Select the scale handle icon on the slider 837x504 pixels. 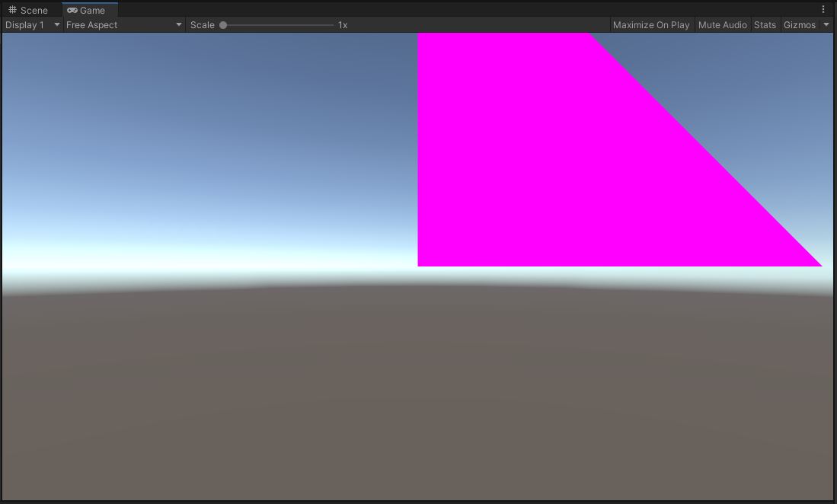point(224,24)
